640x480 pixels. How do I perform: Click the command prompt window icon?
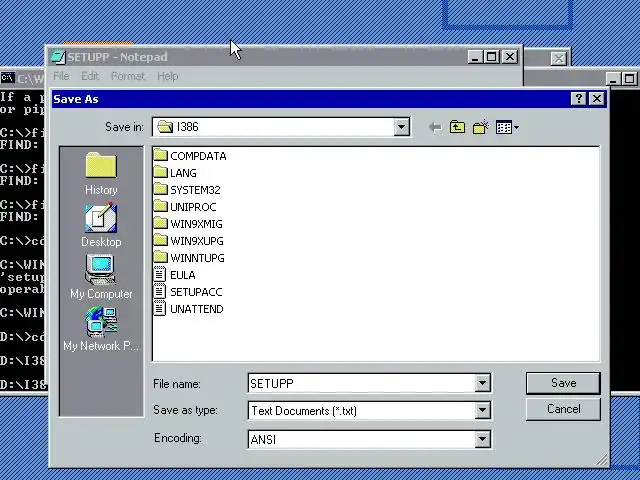tap(7, 77)
